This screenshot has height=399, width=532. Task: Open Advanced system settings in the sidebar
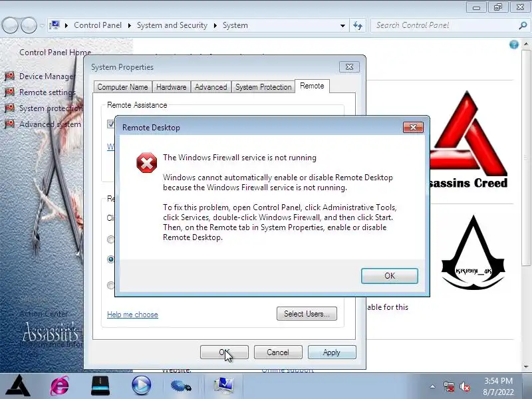click(x=50, y=124)
